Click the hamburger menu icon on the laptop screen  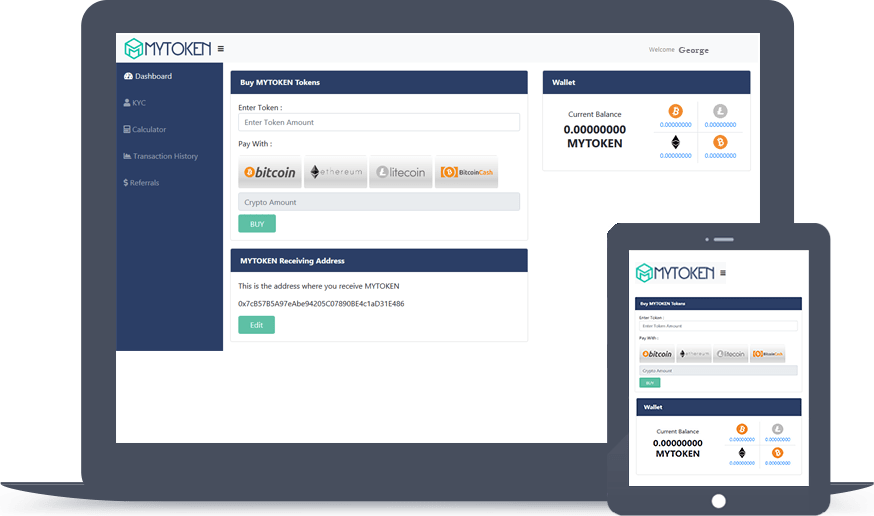220,48
